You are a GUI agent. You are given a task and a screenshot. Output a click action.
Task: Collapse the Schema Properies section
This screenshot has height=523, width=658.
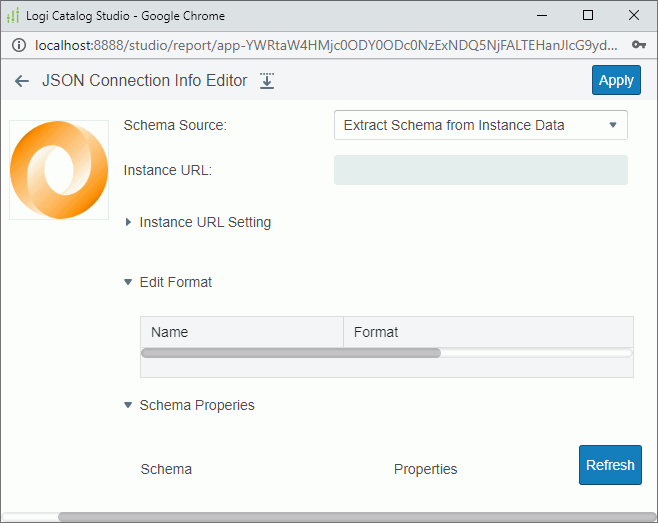click(128, 405)
